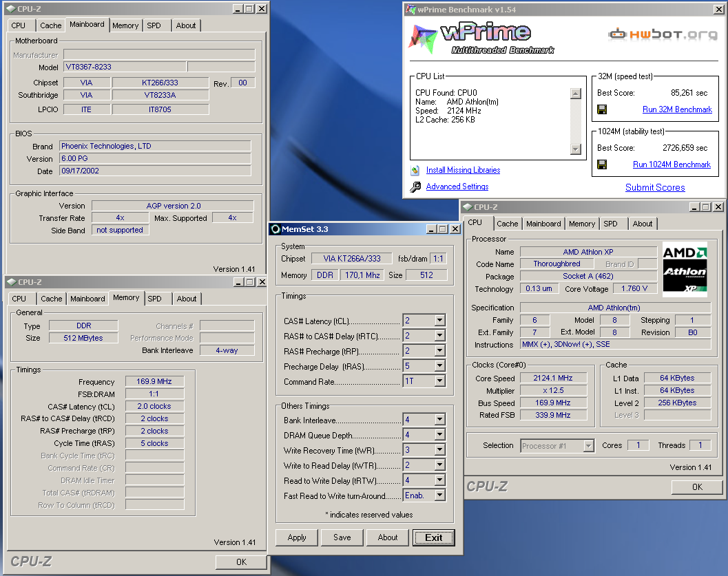Open the About tab in Memory CPU-Z window
The image size is (728, 576).
pos(186,299)
